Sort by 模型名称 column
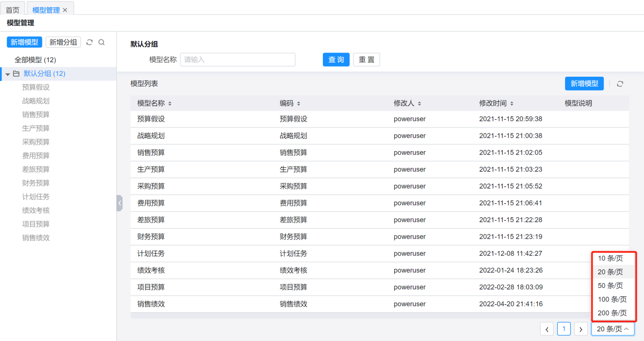The width and height of the screenshot is (644, 341). pos(170,104)
